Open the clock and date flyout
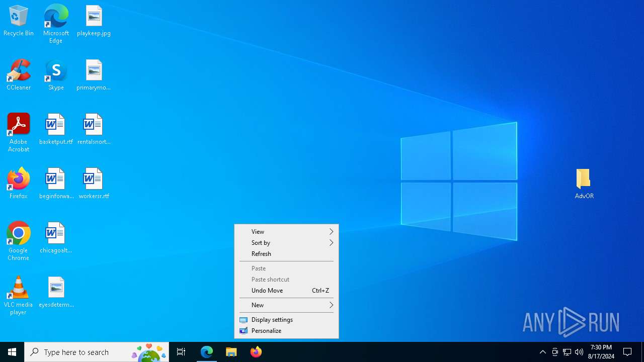 [601, 352]
